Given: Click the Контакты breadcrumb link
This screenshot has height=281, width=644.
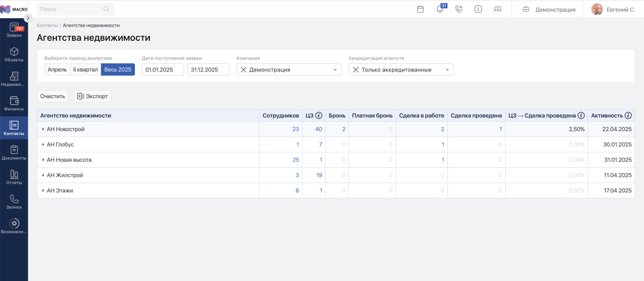Looking at the screenshot, I should [47, 25].
